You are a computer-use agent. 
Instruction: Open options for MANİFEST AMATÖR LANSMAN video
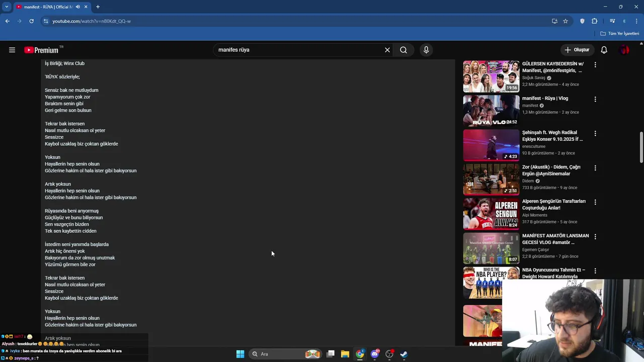coord(595,236)
